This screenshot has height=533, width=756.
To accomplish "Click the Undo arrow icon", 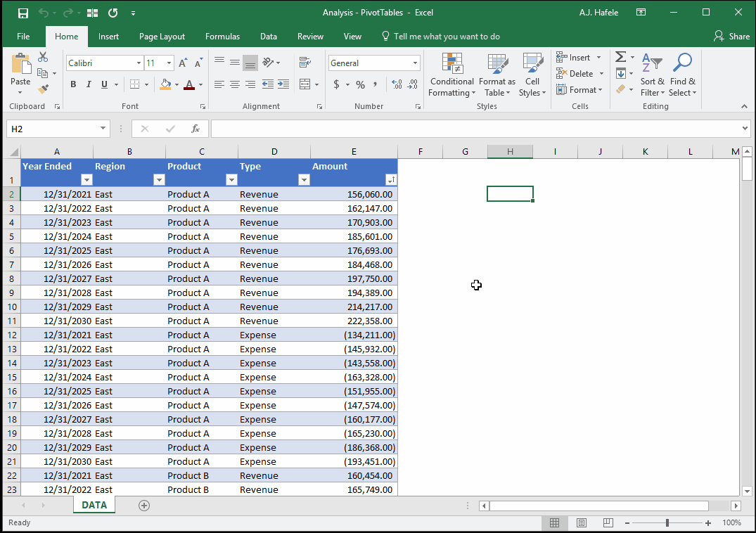I will [x=44, y=13].
